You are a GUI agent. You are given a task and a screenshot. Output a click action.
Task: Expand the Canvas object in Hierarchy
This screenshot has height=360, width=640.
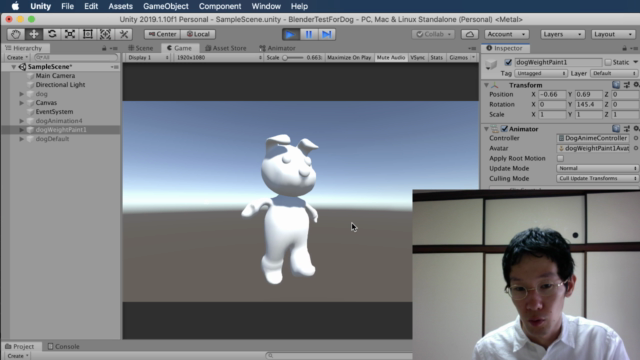[21, 103]
